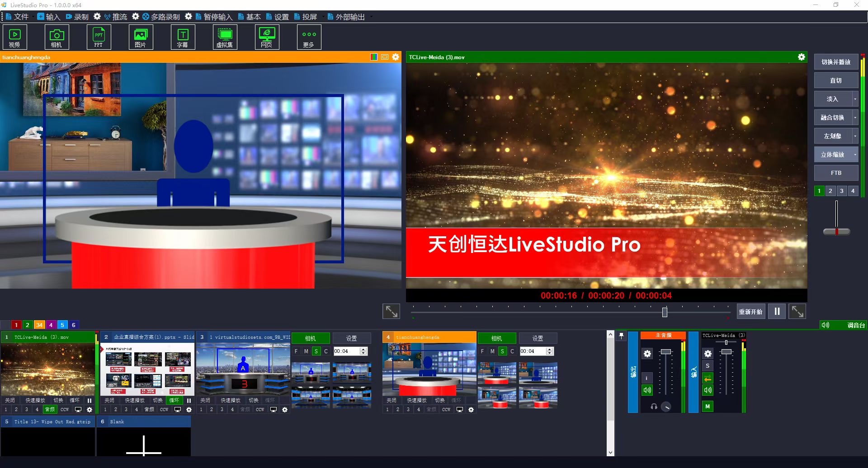This screenshot has width=868, height=468.
Task: Expand the 淡入 transition dropdown arrow
Action: 855,99
